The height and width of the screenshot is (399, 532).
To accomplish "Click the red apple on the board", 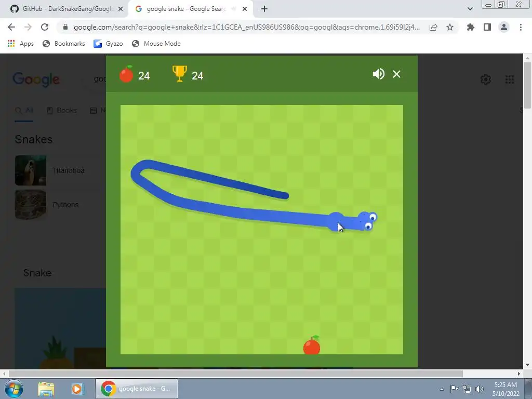I will coord(312,345).
